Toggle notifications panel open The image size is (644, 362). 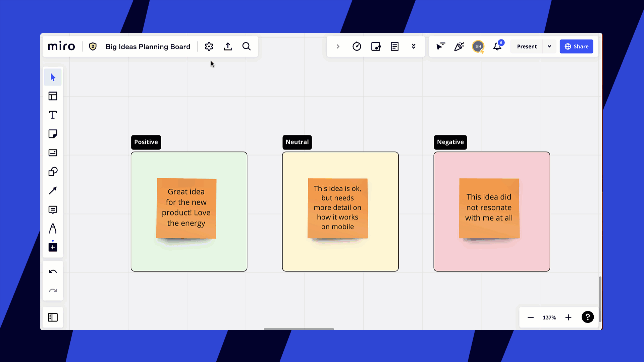point(498,46)
